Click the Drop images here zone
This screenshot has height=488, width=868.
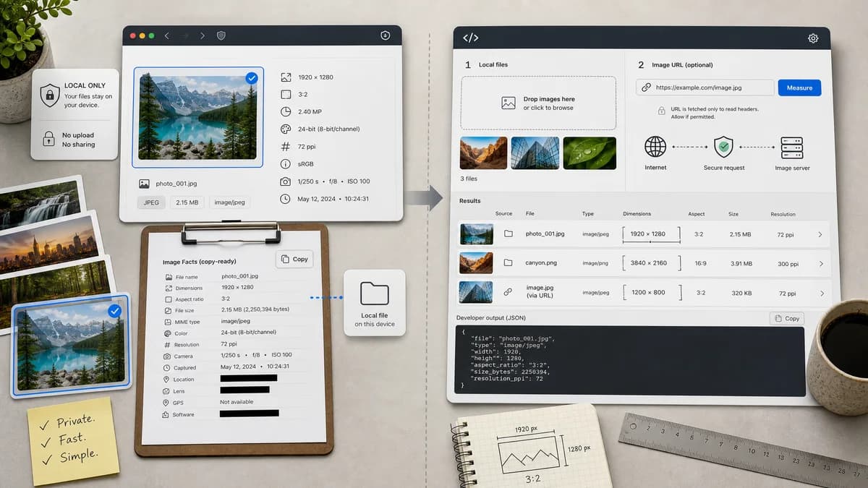538,103
